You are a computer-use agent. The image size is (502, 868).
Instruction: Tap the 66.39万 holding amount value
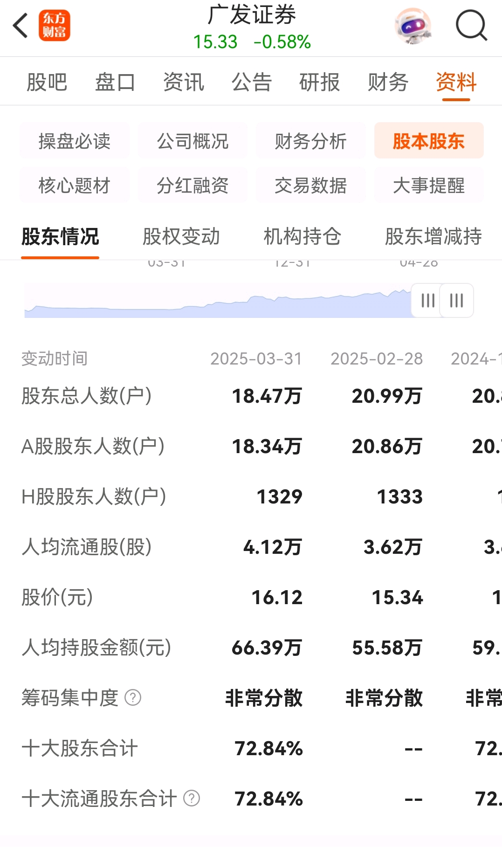[x=267, y=648]
